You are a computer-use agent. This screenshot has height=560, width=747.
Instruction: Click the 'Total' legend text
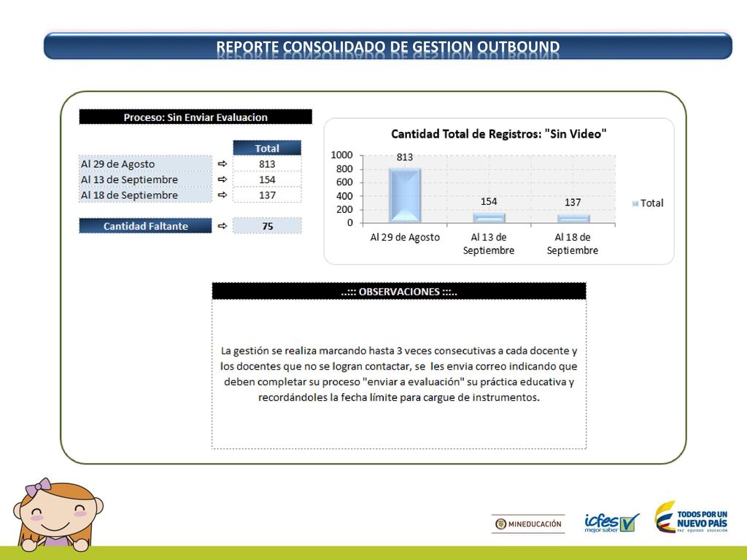point(651,203)
